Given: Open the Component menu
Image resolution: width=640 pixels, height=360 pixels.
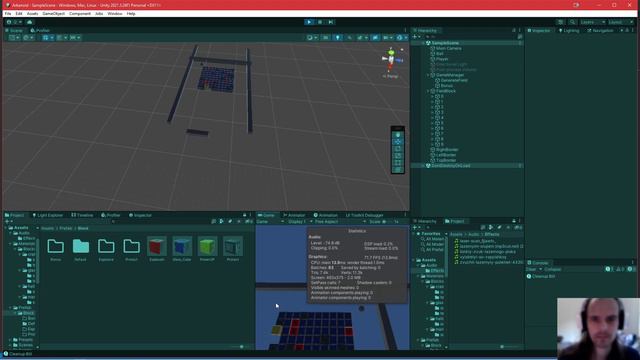Looking at the screenshot, I should point(80,13).
